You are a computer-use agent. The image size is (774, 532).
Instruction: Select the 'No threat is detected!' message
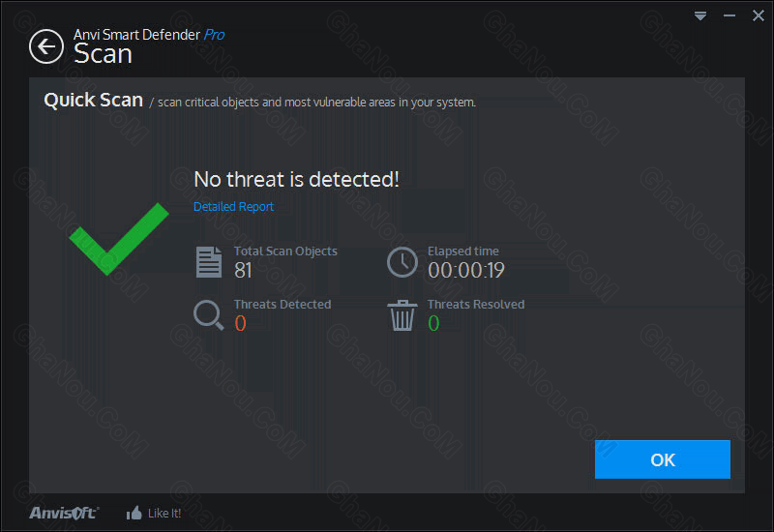pyautogui.click(x=296, y=179)
